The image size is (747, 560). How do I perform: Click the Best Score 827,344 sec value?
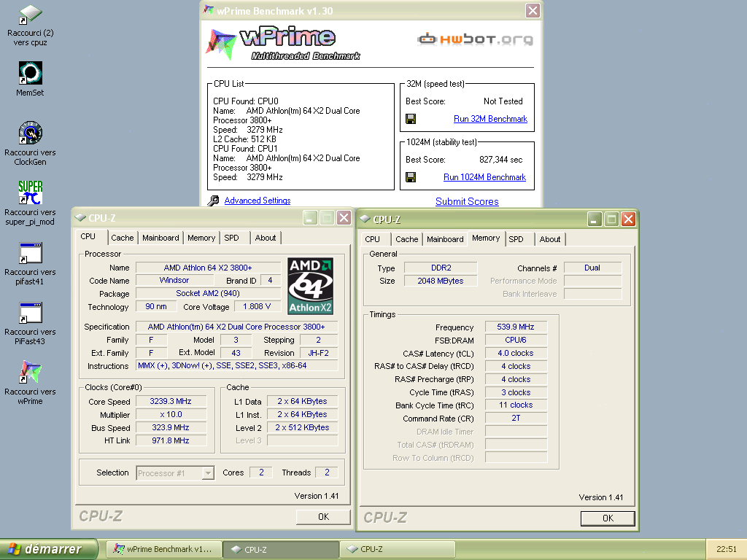[x=500, y=160]
